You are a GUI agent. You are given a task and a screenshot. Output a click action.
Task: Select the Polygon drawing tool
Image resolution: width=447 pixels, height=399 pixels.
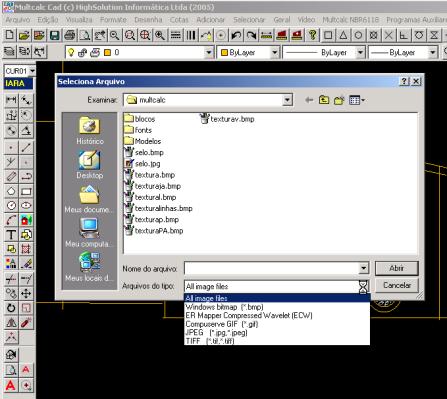(x=11, y=191)
